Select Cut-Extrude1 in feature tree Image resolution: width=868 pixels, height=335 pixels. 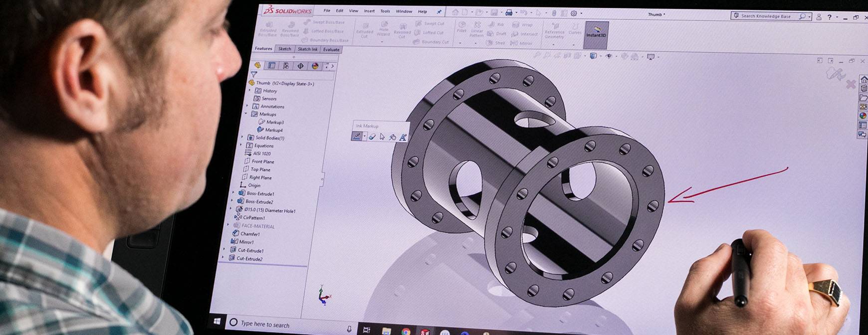[x=250, y=250]
